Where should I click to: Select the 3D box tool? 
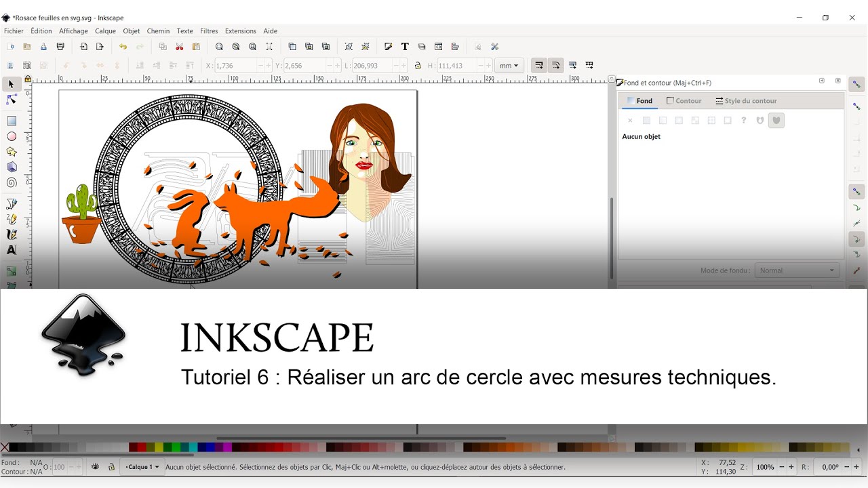tap(12, 167)
